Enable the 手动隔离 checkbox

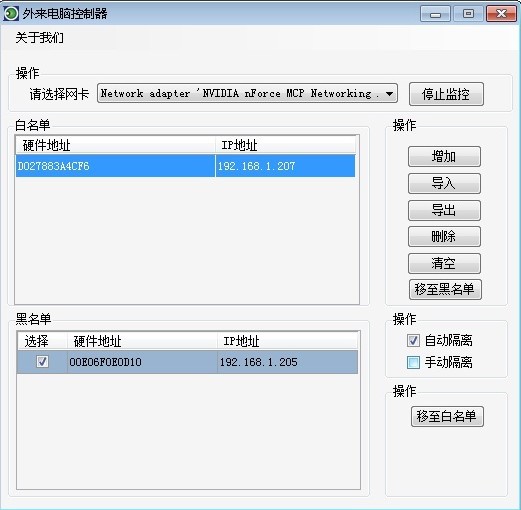tap(413, 362)
